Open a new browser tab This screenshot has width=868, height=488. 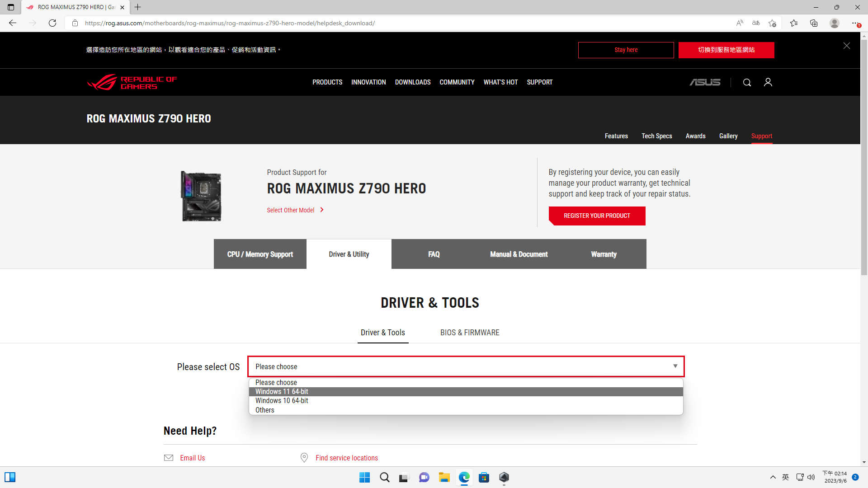tap(138, 7)
